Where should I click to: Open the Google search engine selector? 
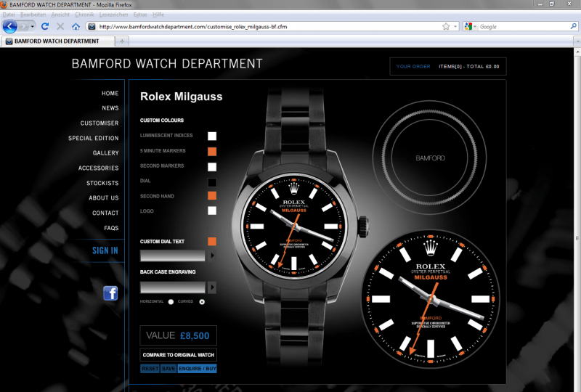470,27
